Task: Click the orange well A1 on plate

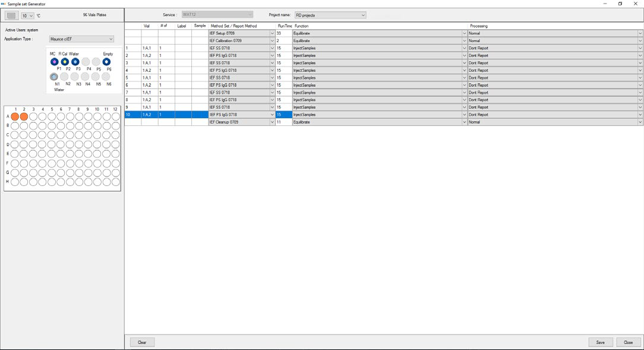Action: point(15,116)
